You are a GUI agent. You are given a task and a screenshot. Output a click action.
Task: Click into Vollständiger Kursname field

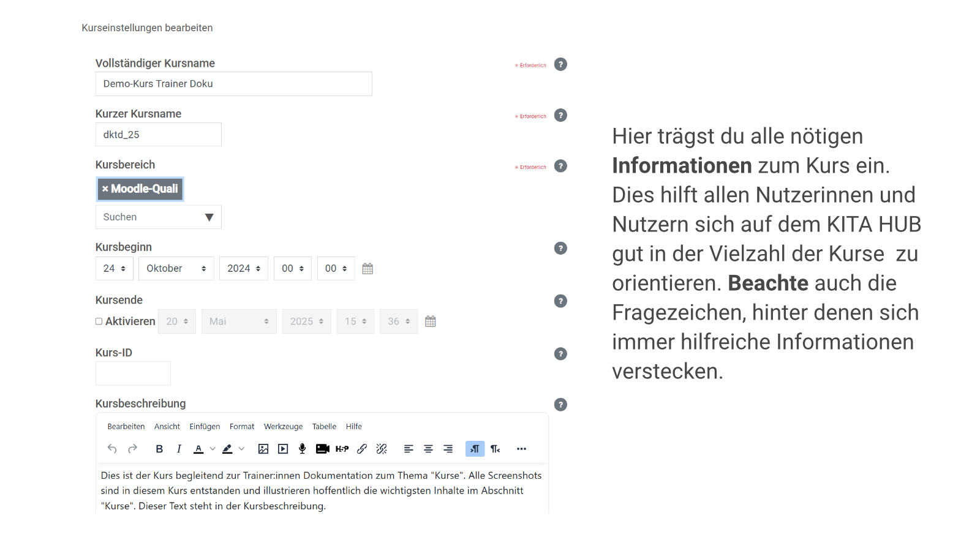233,84
